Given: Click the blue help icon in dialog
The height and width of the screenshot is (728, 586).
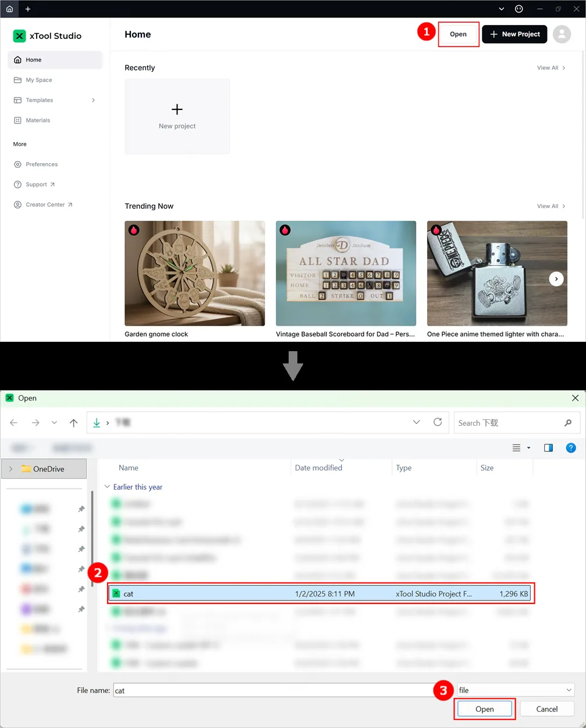Looking at the screenshot, I should coord(571,448).
